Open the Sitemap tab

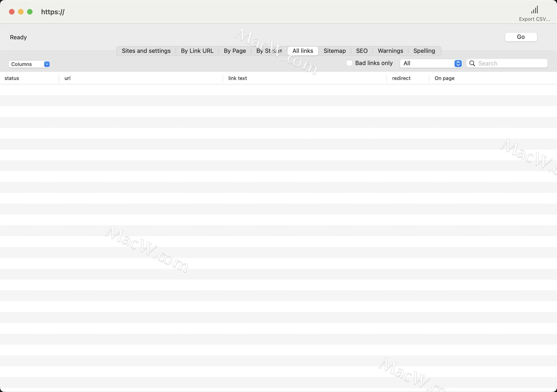coord(334,51)
